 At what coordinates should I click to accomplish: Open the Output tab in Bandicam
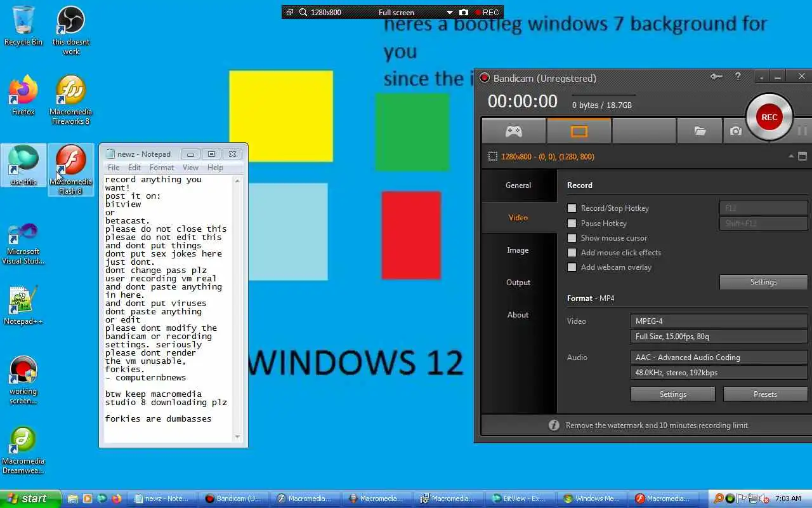tap(518, 283)
